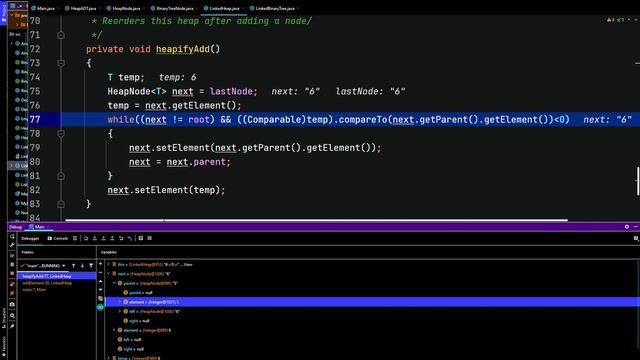The height and width of the screenshot is (360, 640).
Task: Toggle Mute Breakpoints in debug sidebar
Action: coord(12,293)
